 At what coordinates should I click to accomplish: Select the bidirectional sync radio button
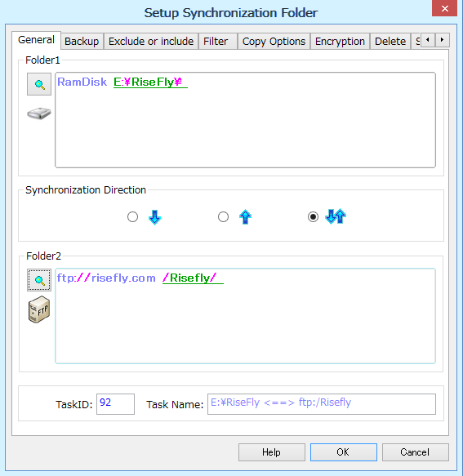pos(313,216)
